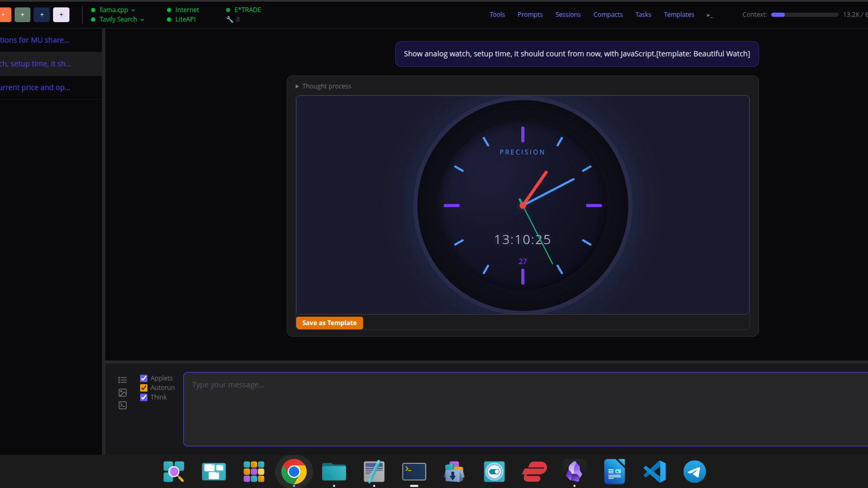This screenshot has height=488, width=868.
Task: Click the list icon beside the message box
Action: pyautogui.click(x=123, y=380)
